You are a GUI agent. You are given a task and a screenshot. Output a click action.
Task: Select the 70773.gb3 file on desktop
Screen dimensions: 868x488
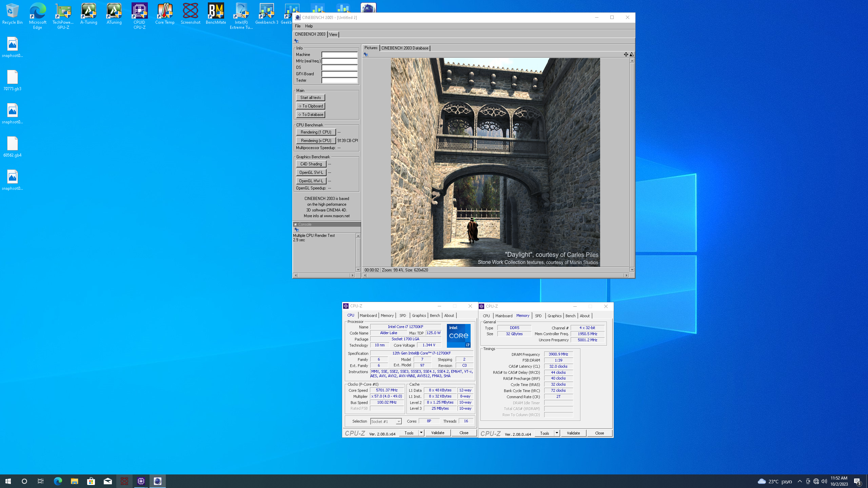12,81
